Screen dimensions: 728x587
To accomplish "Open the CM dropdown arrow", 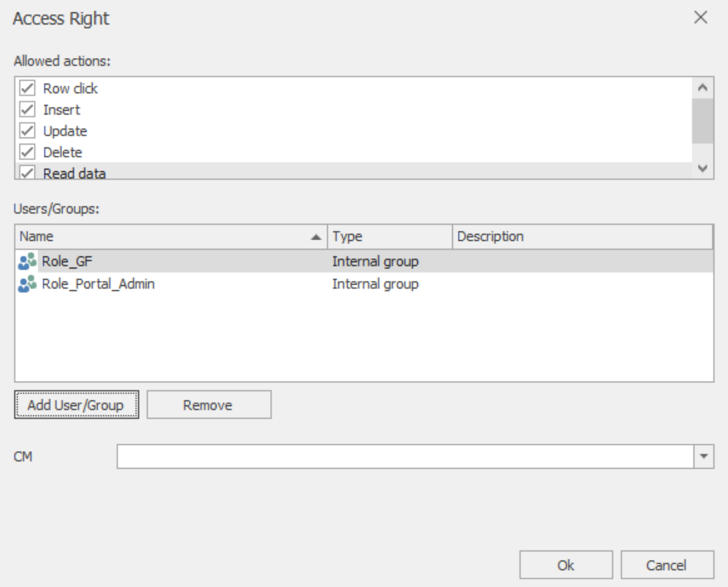I will tap(703, 456).
